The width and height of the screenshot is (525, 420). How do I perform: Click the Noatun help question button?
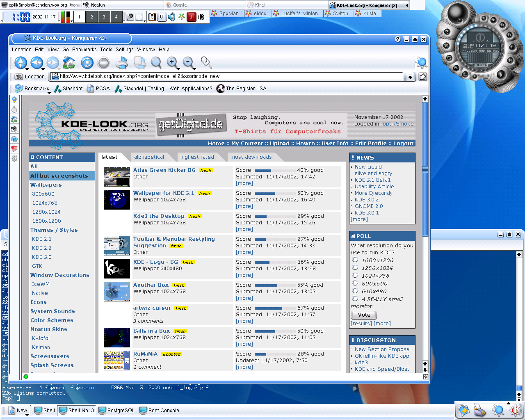coord(447,32)
